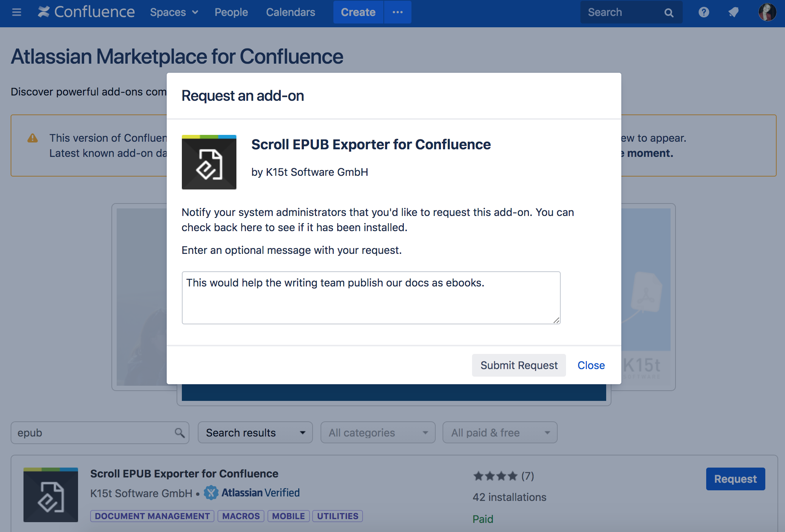
Task: Select the UTILITIES category tag
Action: pos(338,516)
